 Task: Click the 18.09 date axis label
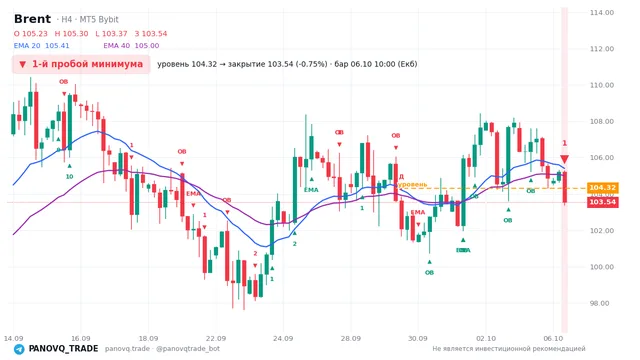(148, 338)
